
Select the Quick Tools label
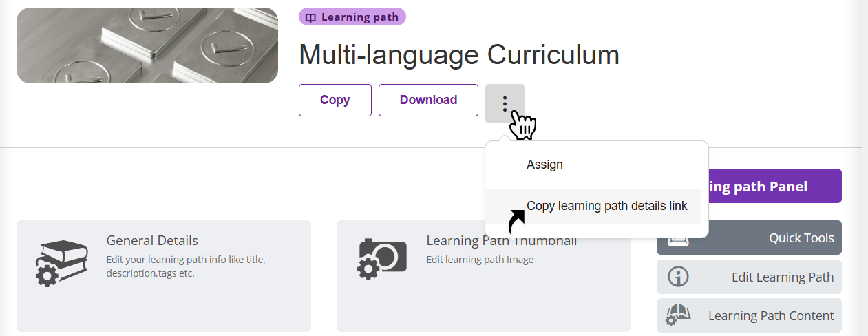801,238
